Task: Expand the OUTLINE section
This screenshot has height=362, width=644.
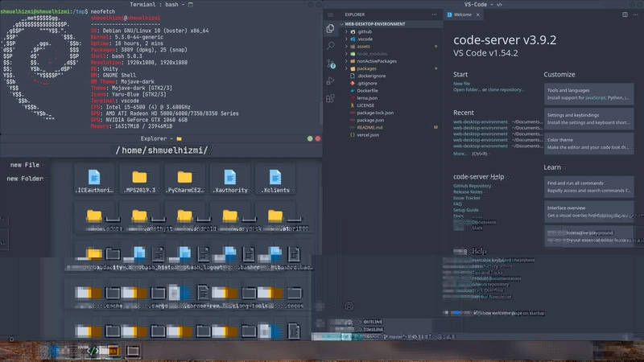Action: 373,323
